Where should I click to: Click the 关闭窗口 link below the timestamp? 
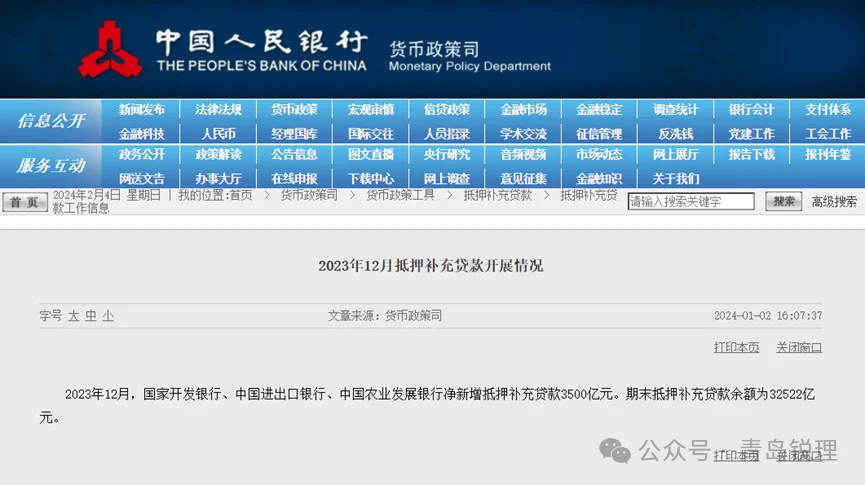point(799,348)
